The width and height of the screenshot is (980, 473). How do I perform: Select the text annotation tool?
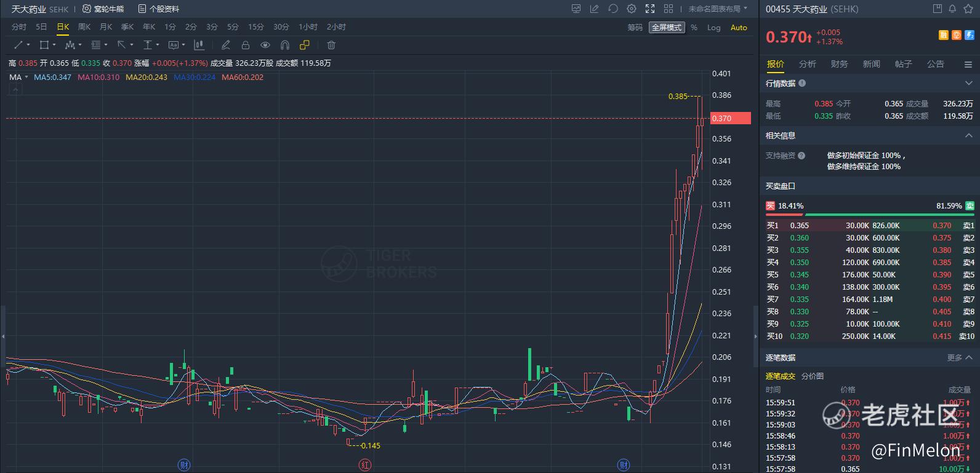coord(173,45)
